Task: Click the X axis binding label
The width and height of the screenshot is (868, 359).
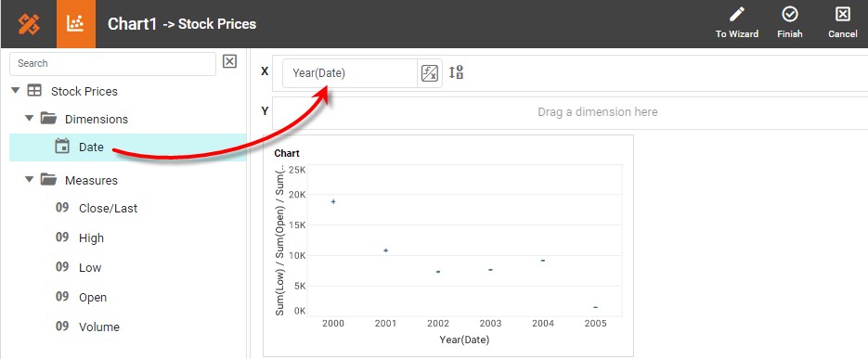Action: [265, 71]
